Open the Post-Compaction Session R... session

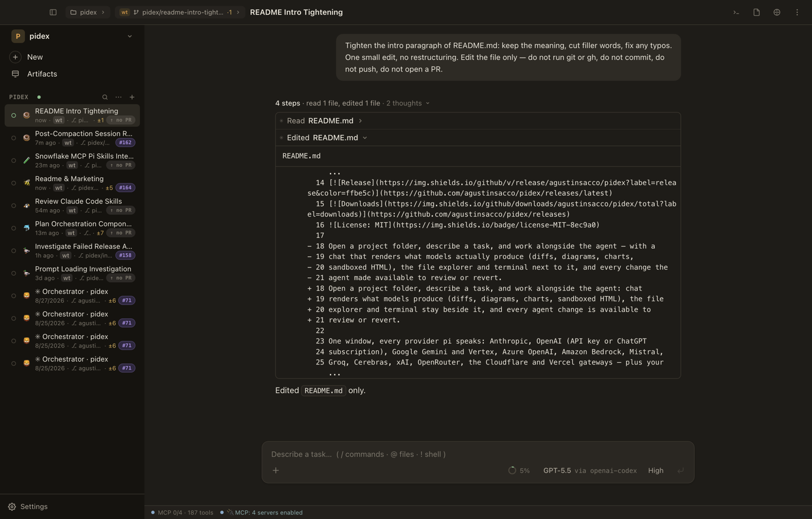(72, 138)
